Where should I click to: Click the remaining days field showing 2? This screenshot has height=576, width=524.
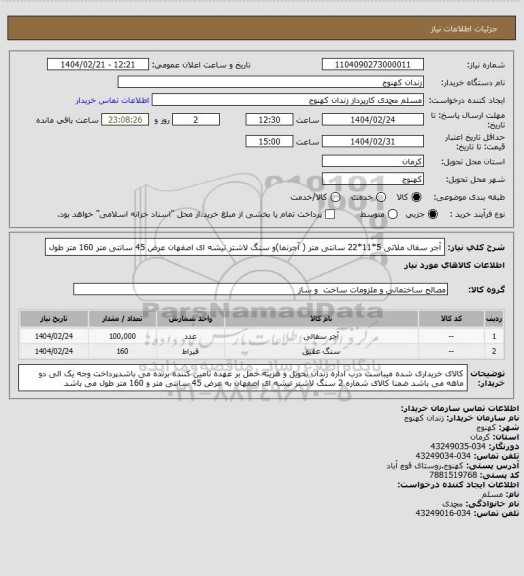tap(196, 120)
